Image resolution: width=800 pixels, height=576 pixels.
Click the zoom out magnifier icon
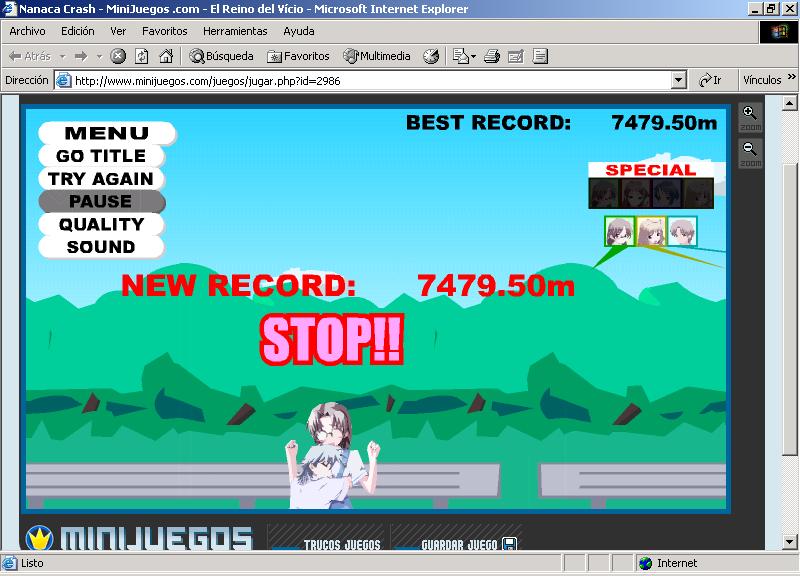click(x=750, y=154)
